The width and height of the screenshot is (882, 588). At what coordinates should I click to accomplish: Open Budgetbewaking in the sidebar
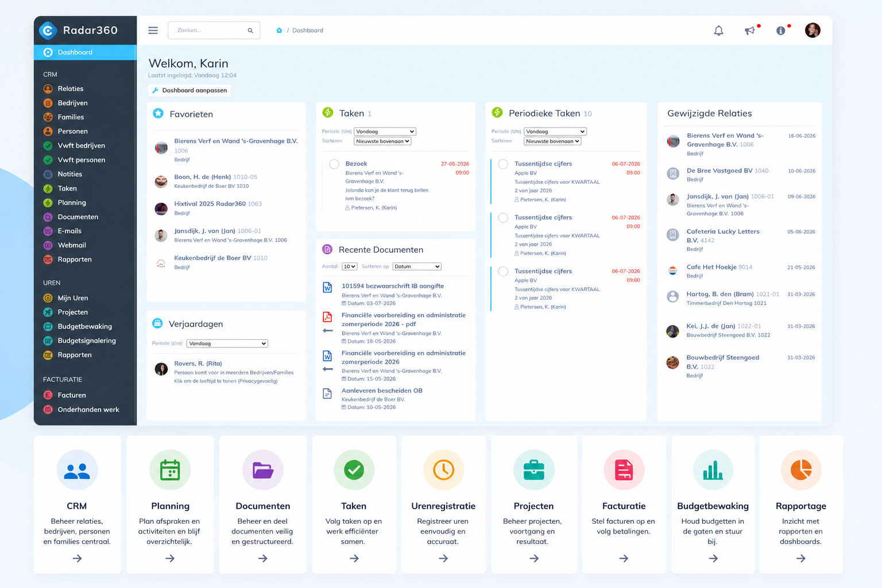pyautogui.click(x=85, y=327)
